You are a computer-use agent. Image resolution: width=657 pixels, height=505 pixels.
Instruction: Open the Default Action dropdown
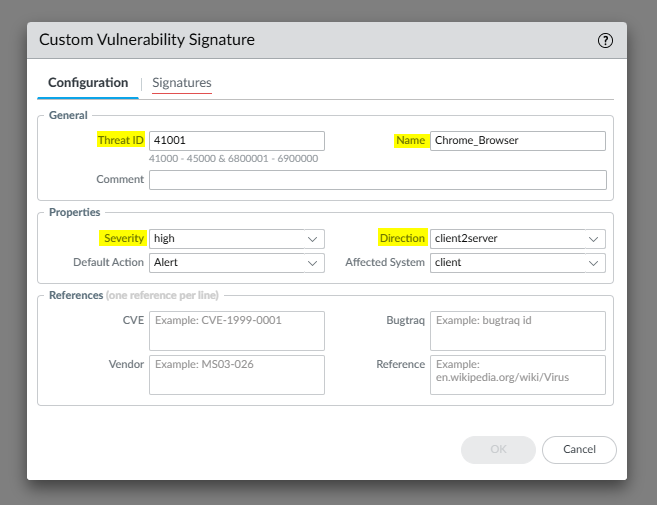pos(237,263)
